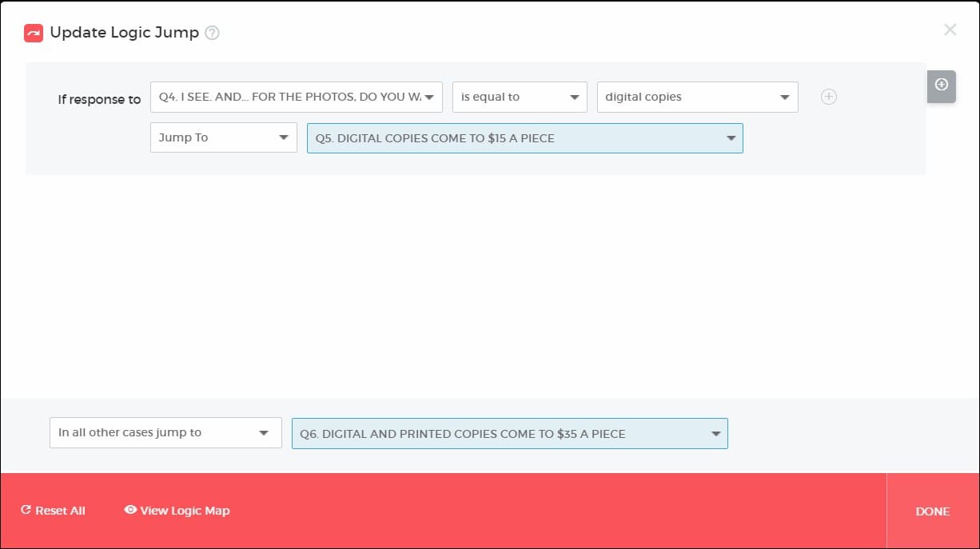The image size is (980, 549).
Task: Change the Q6 Digital and Printed target
Action: pos(509,434)
